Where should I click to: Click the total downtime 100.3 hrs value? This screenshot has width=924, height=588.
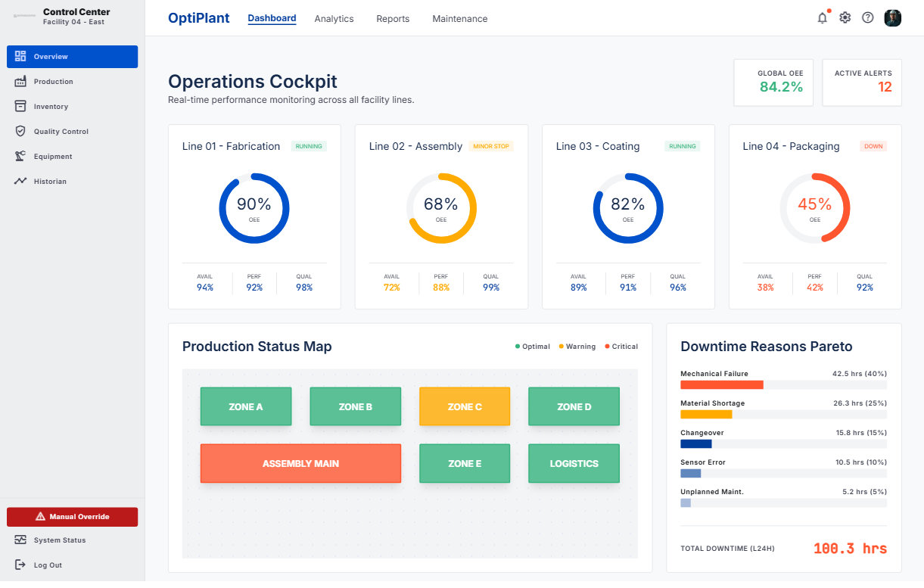(850, 549)
